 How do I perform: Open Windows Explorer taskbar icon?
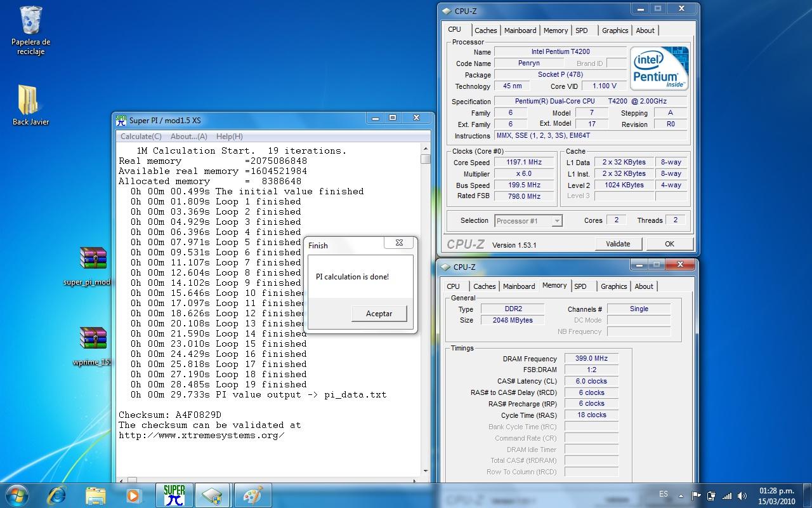click(x=95, y=495)
